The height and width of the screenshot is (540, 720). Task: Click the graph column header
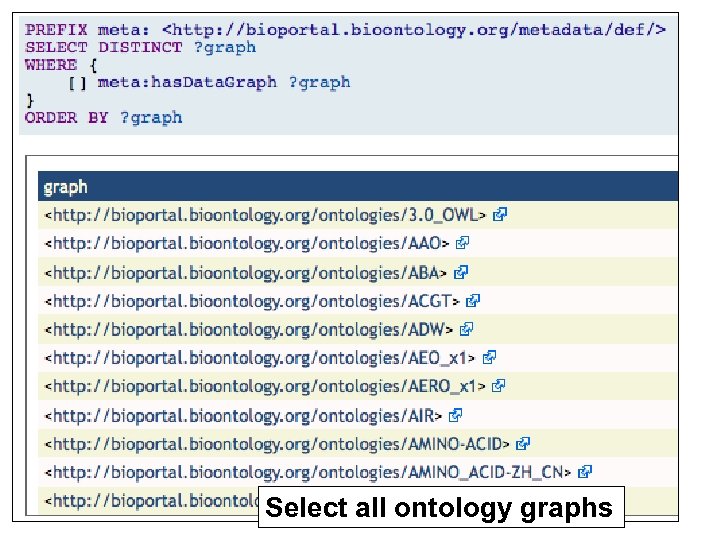pos(66,186)
